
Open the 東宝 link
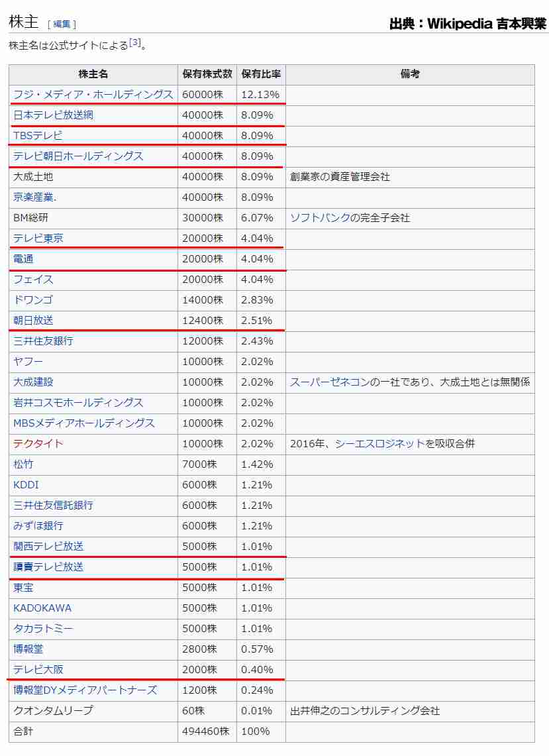pyautogui.click(x=23, y=588)
